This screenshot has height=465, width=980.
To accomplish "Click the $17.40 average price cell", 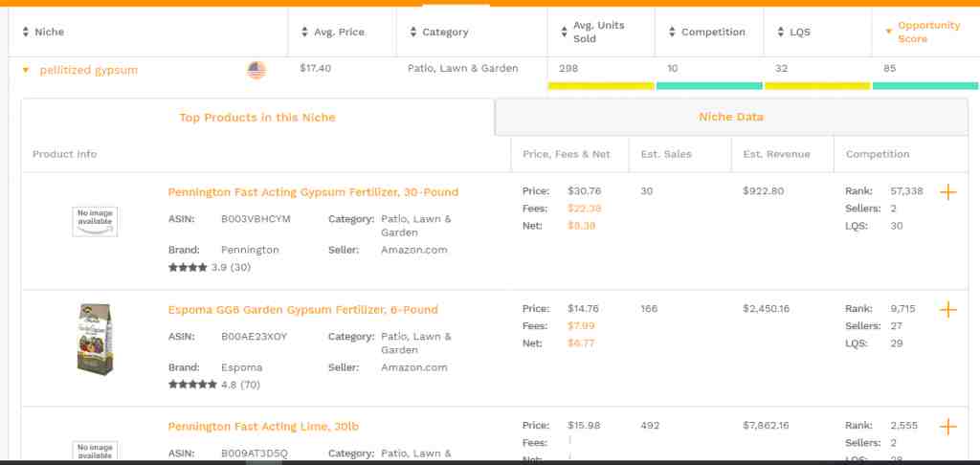I will click(316, 68).
